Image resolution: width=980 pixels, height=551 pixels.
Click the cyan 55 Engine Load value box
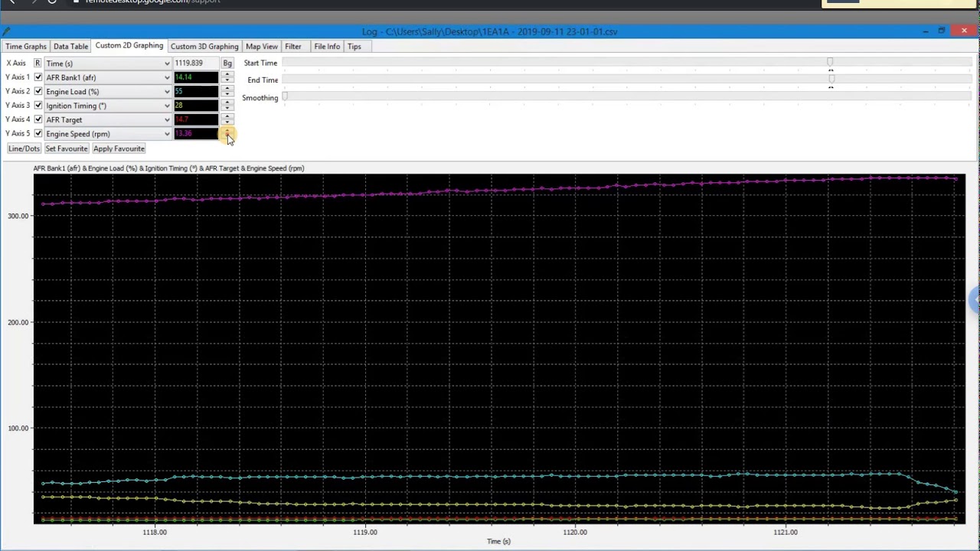pos(196,91)
